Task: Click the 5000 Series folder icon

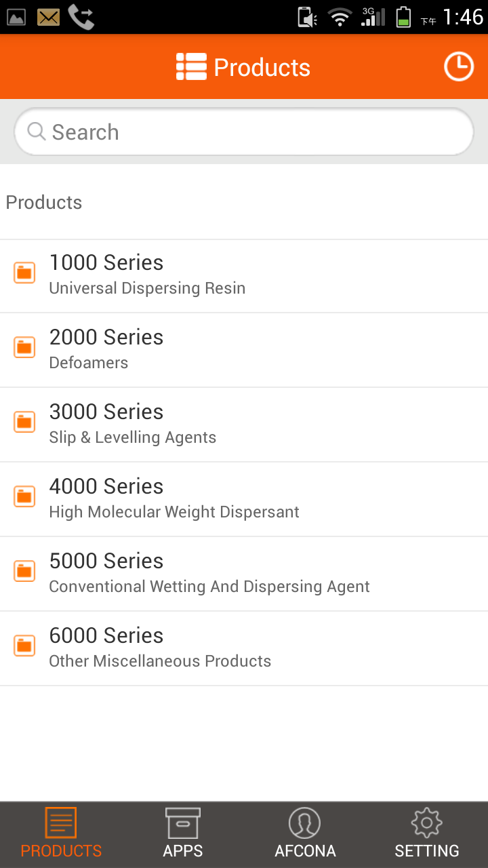Action: 25,571
